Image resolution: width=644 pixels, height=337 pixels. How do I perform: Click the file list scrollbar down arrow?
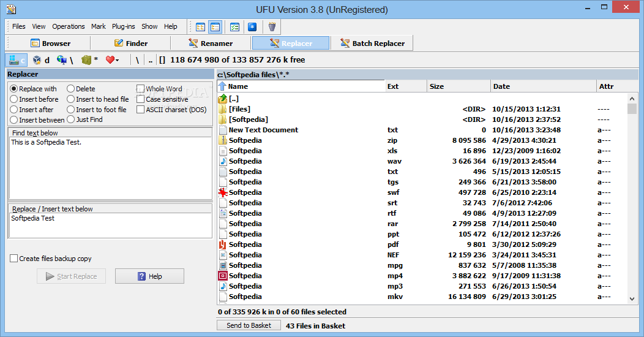[x=632, y=299]
